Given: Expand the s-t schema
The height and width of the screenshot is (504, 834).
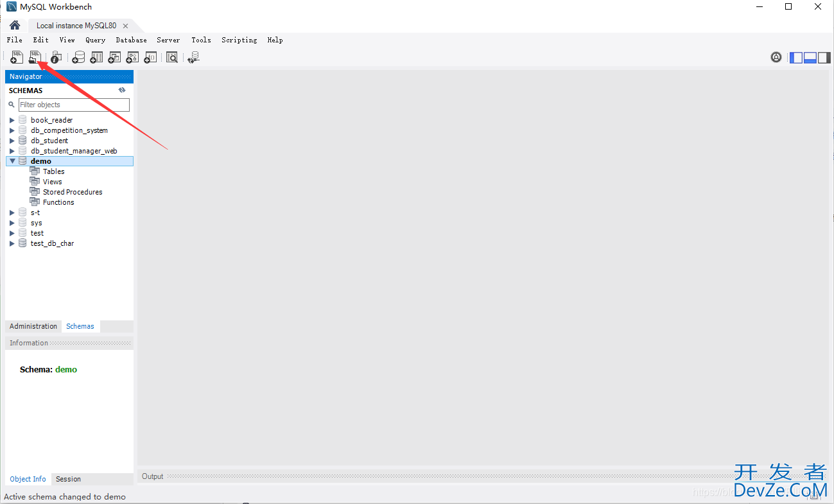Looking at the screenshot, I should (x=12, y=213).
